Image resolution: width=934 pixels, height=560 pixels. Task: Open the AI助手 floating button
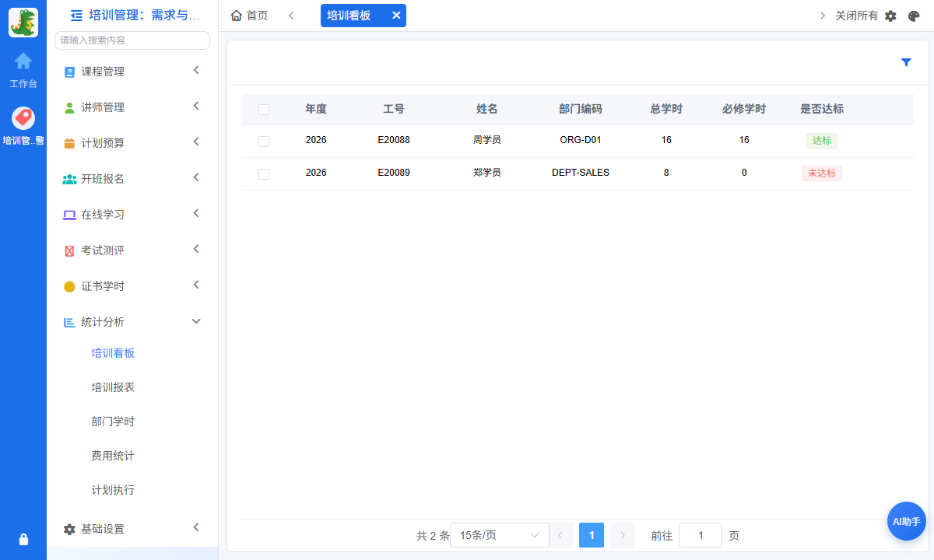(907, 521)
